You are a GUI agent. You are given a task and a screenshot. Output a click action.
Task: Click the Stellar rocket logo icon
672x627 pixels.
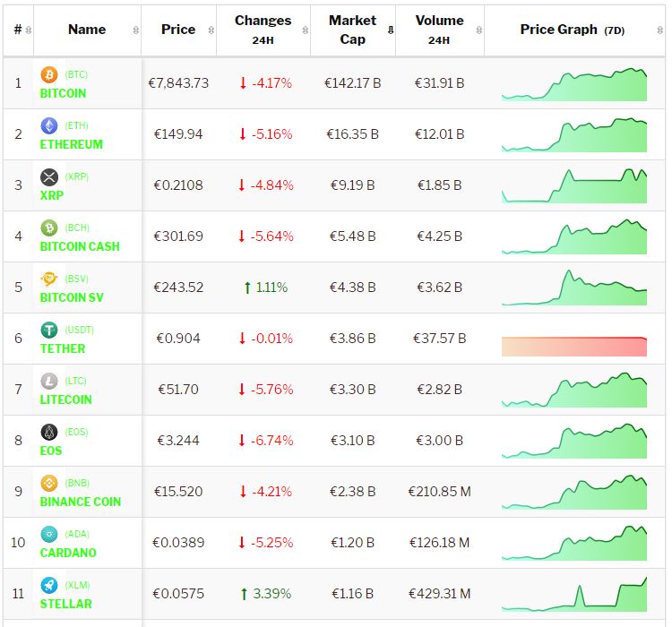[49, 586]
